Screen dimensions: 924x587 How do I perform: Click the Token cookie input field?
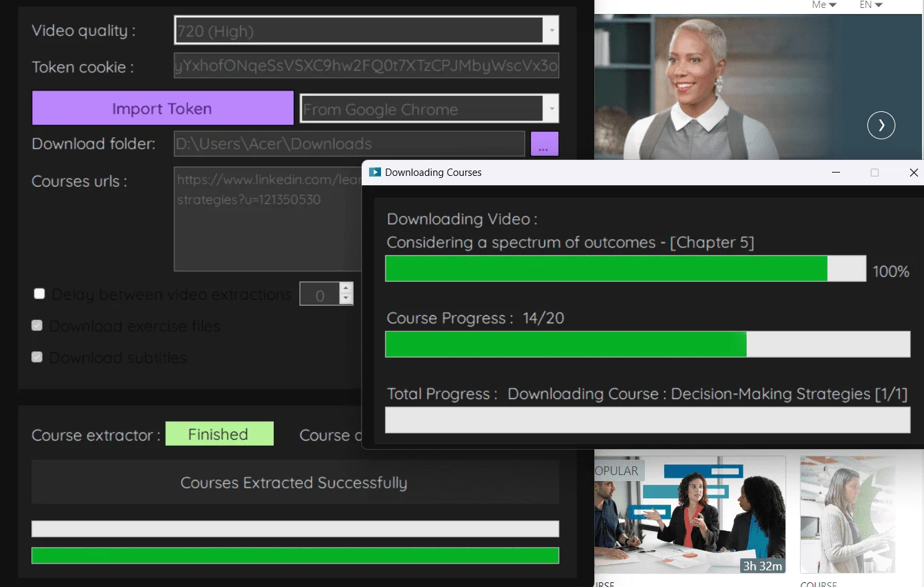click(366, 66)
